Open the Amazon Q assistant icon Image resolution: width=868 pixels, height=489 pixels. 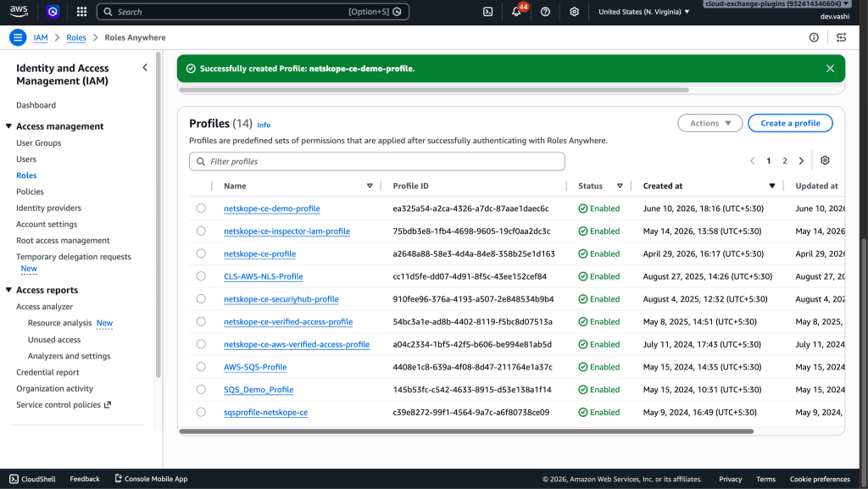(x=53, y=12)
